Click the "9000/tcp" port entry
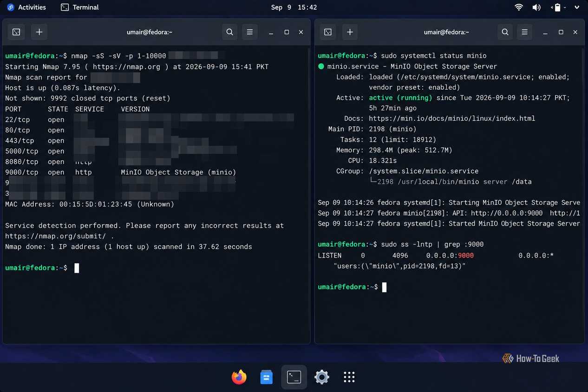Image resolution: width=588 pixels, height=392 pixels. 22,172
